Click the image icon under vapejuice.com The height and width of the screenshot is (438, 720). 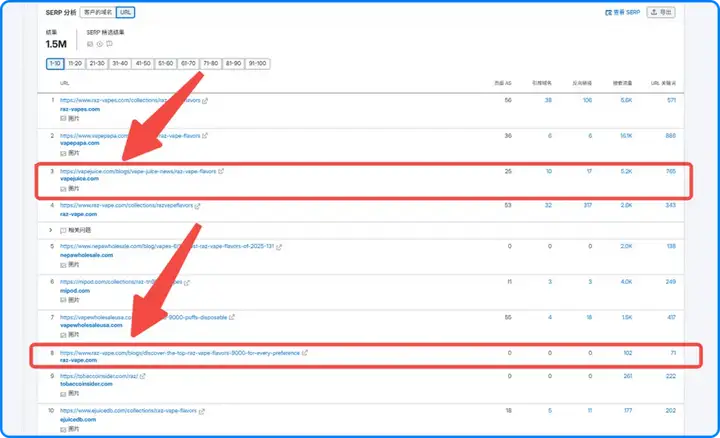[63, 189]
